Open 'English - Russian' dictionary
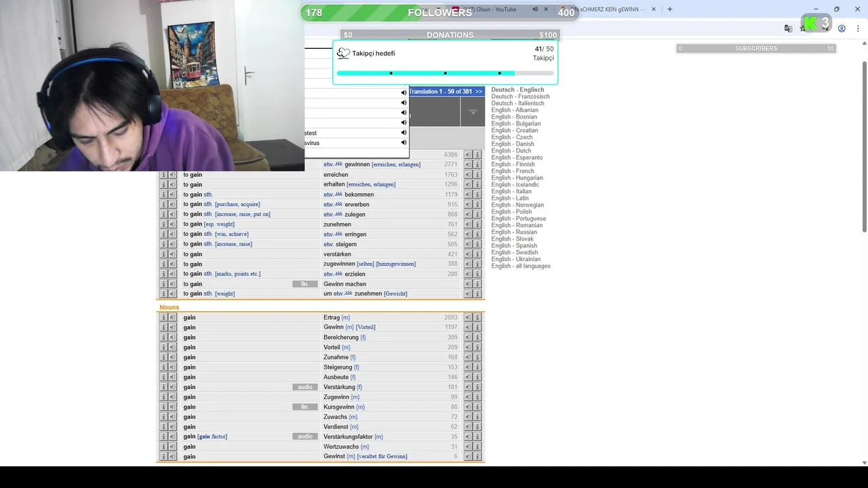This screenshot has height=488, width=868. 514,232
